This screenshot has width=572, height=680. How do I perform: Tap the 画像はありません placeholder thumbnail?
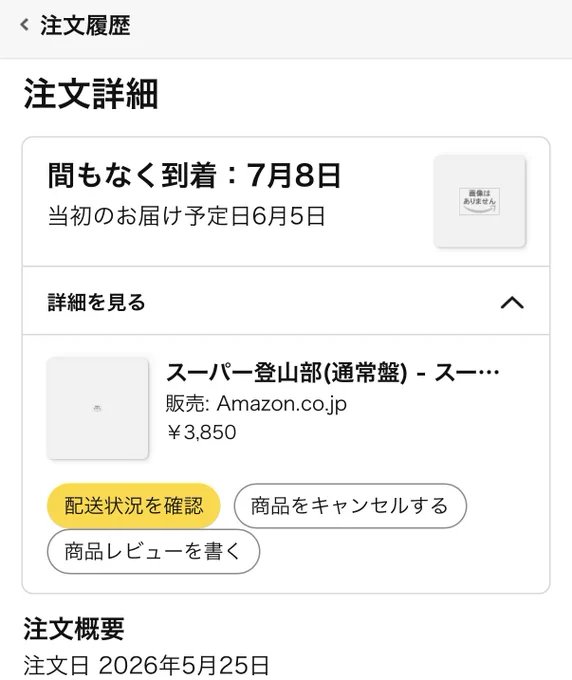coord(480,201)
